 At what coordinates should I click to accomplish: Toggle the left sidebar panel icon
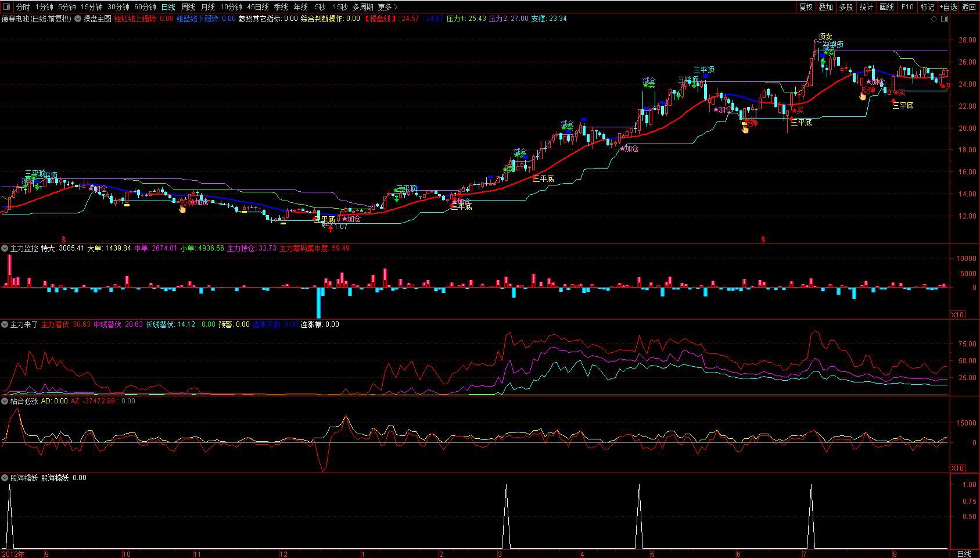pyautogui.click(x=6, y=7)
